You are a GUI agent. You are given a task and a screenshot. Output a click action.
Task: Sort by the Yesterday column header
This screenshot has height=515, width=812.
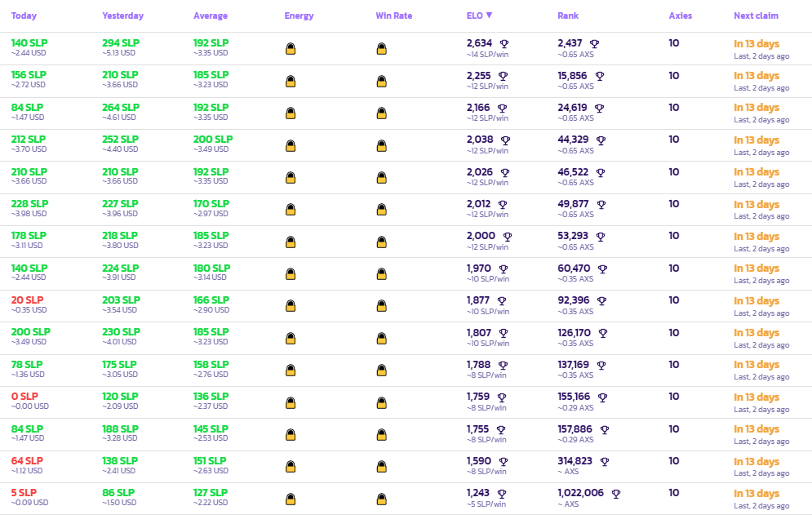pos(122,16)
